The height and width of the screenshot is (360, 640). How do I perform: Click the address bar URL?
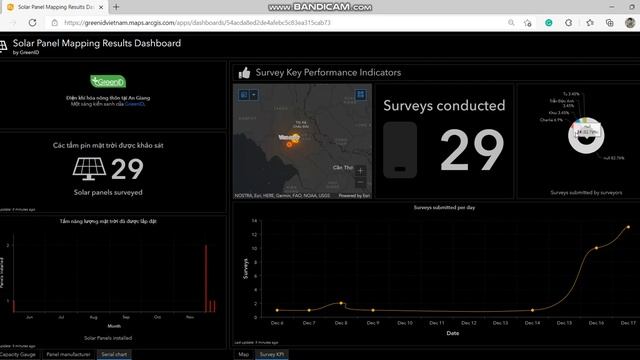198,22
